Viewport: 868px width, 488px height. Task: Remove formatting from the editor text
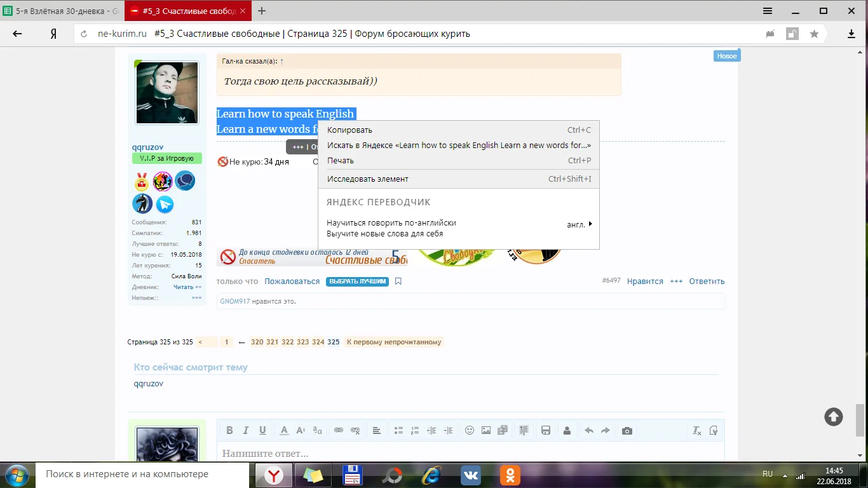[x=697, y=430]
